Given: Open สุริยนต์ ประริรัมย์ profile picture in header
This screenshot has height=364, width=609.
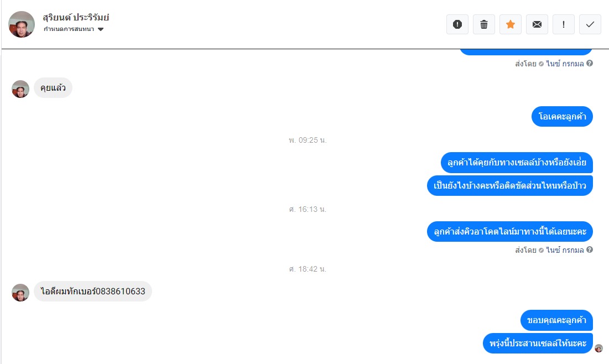Looking at the screenshot, I should point(22,24).
